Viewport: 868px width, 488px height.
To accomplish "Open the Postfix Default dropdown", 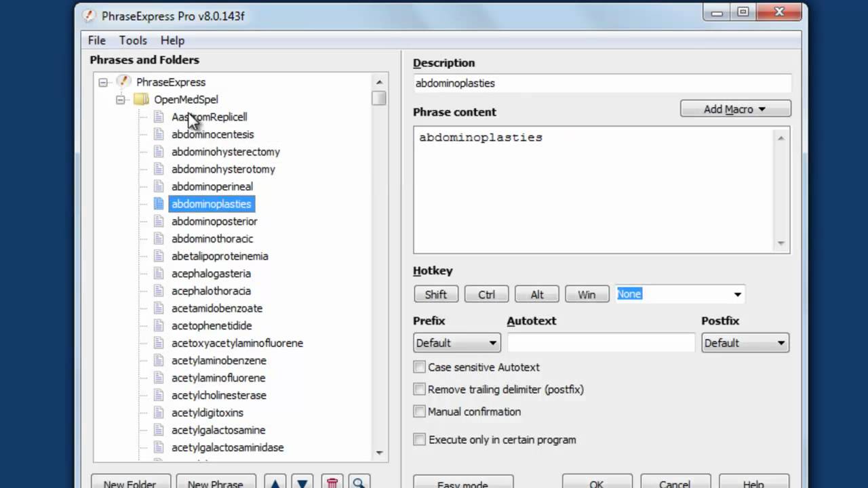I will click(745, 343).
